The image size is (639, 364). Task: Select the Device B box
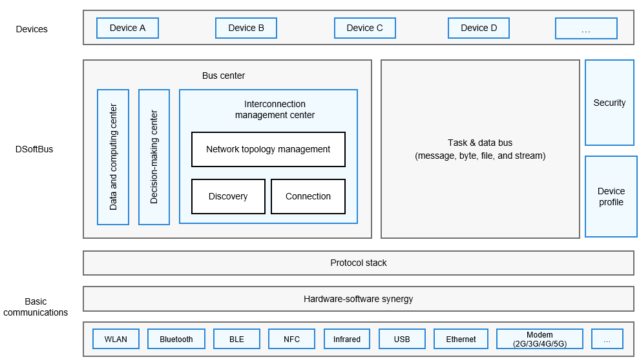(246, 28)
